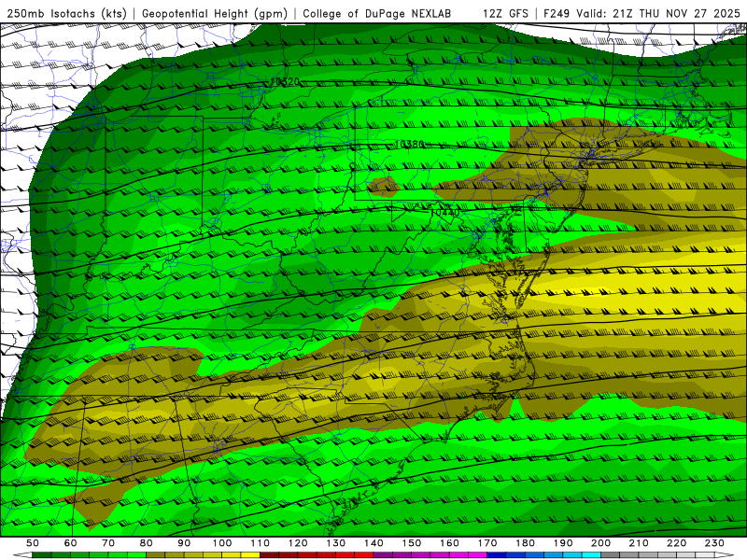
Task: Select the brightest green swatch left of 80
Action: [x=136, y=555]
